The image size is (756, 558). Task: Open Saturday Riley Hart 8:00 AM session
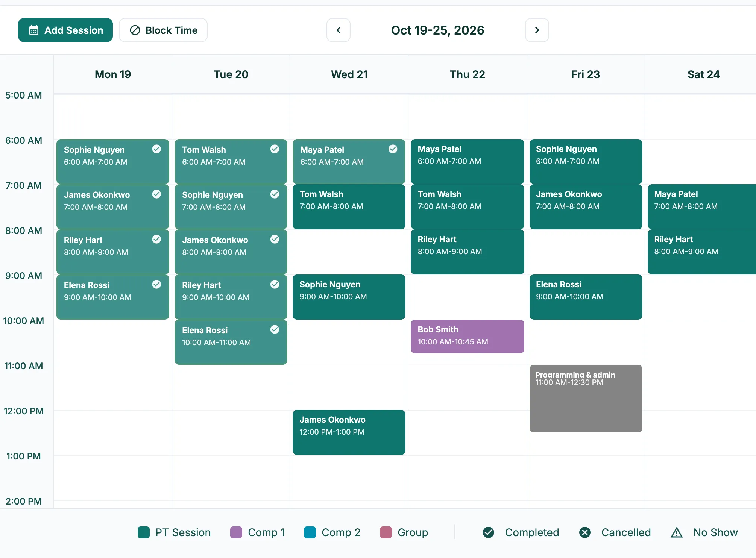coord(702,252)
